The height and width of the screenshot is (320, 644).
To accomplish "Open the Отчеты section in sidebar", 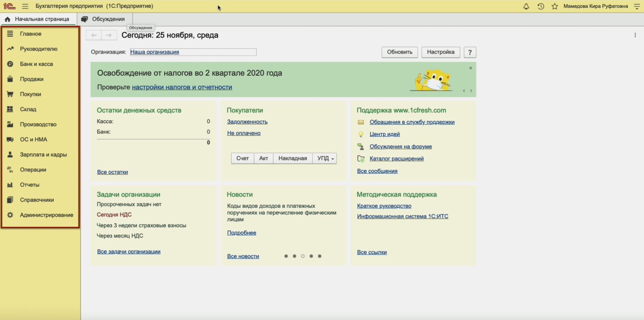I will tap(29, 184).
